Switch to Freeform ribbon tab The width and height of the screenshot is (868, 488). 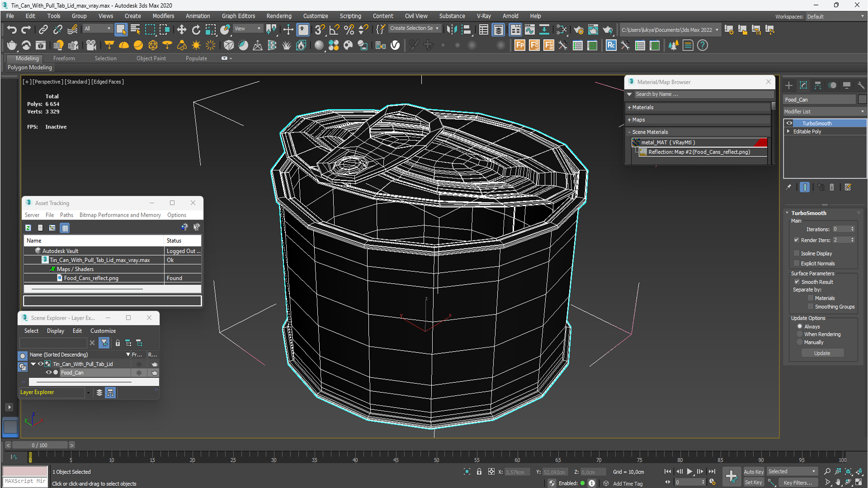pos(64,58)
